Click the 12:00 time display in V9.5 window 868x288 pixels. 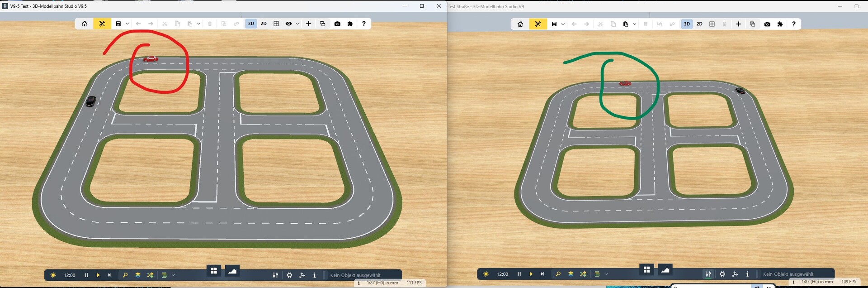click(70, 275)
